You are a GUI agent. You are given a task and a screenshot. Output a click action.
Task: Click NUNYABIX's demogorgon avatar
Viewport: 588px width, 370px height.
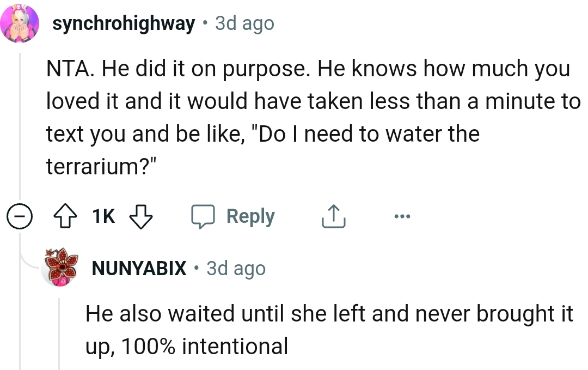point(60,268)
